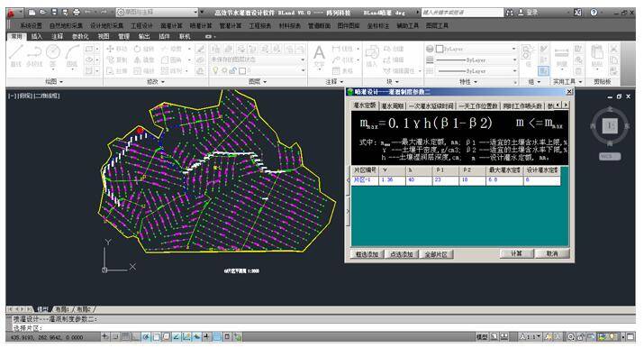Toggle layer lock icon in layer dropdown

(x=233, y=70)
